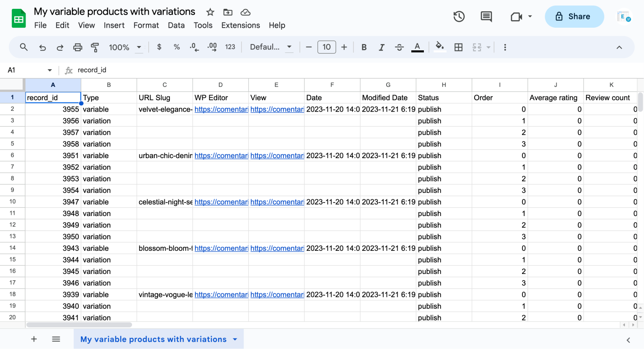
Task: Open the font family dropdown
Action: tap(271, 47)
